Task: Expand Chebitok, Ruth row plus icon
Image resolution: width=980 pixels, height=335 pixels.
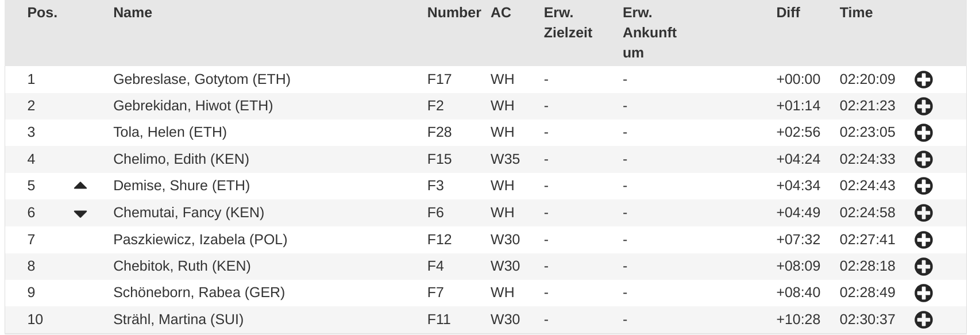Action: (923, 266)
